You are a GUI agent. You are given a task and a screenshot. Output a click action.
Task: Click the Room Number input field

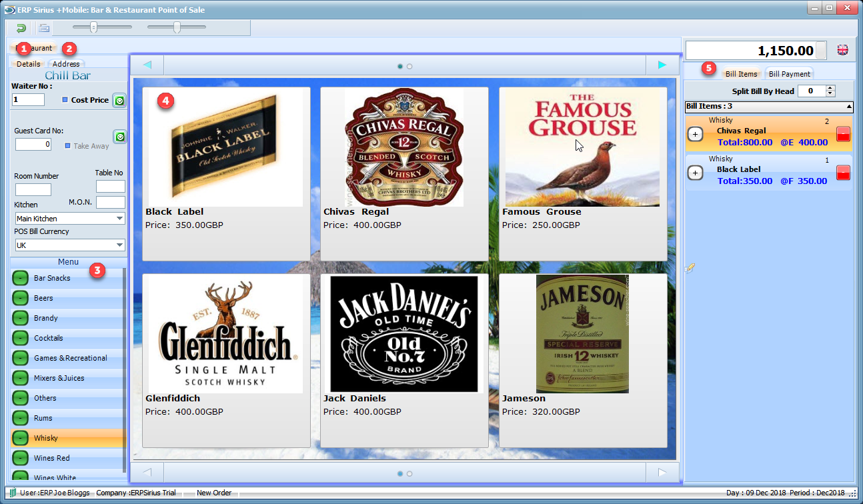pos(33,189)
